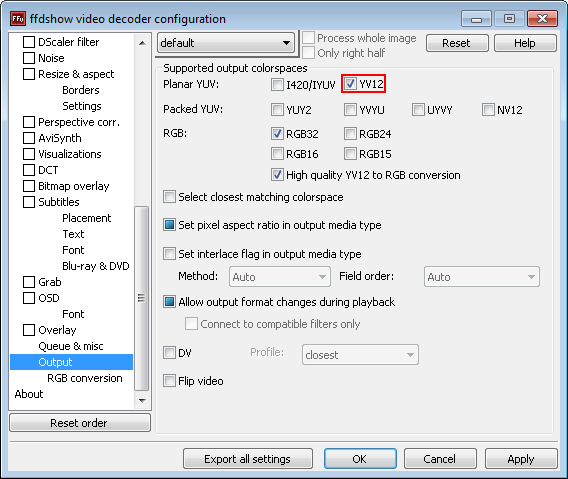The height and width of the screenshot is (479, 568).
Task: Enable the Visualizations checkbox
Action: coord(29,154)
